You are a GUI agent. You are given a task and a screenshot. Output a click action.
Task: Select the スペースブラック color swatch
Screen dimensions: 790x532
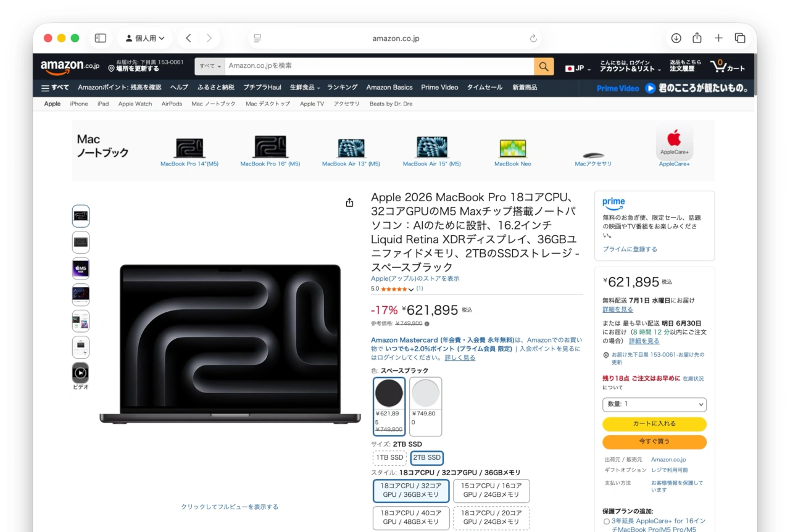tap(389, 406)
